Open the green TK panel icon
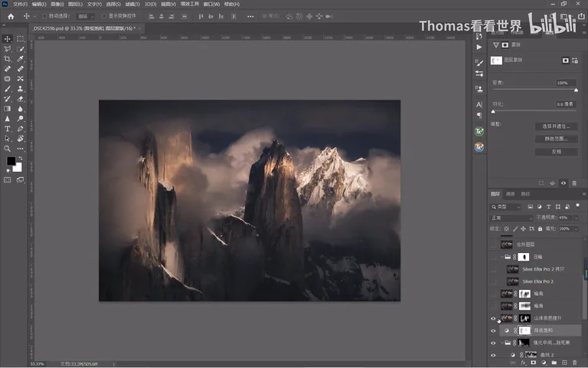The image size is (588, 368). [x=479, y=131]
